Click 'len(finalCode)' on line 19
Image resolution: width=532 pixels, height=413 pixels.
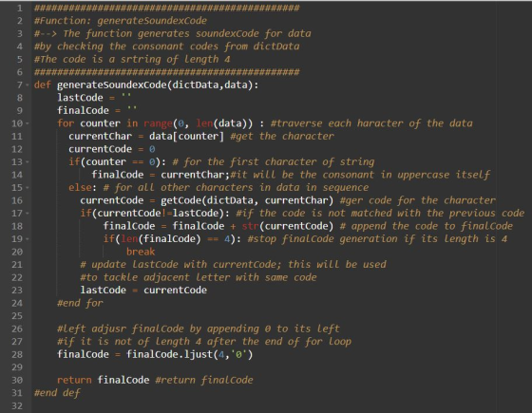pyautogui.click(x=161, y=239)
